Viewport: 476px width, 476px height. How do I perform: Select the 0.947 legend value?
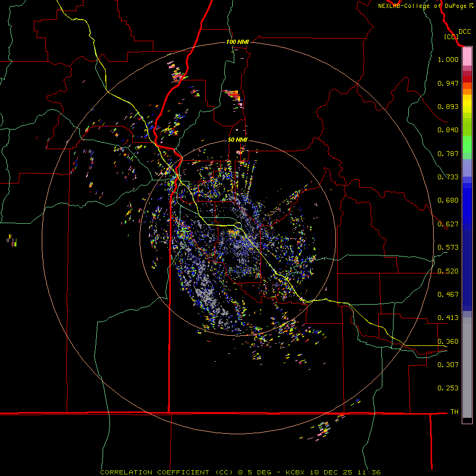pyautogui.click(x=448, y=83)
